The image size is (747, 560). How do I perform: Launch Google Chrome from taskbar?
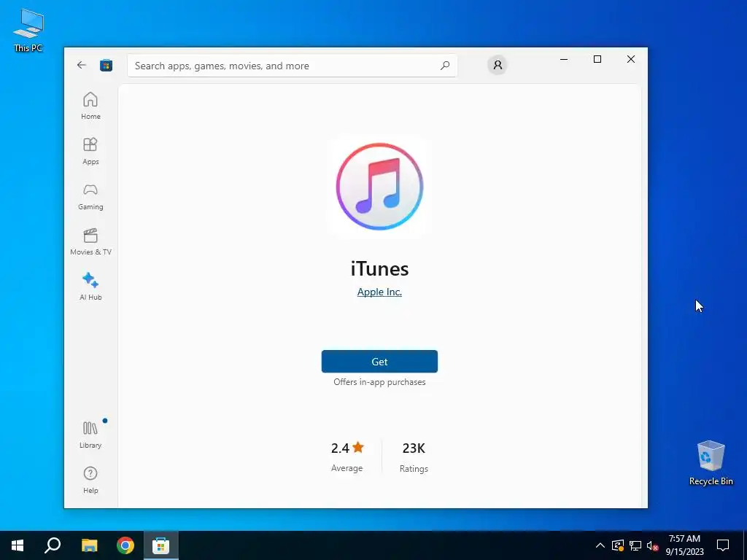(125, 545)
